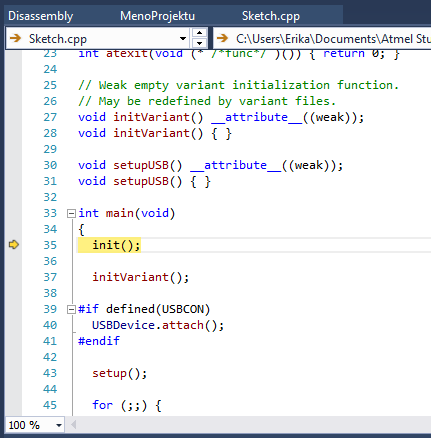Click the file path navigation box
431x438 pixels.
[x=322, y=39]
